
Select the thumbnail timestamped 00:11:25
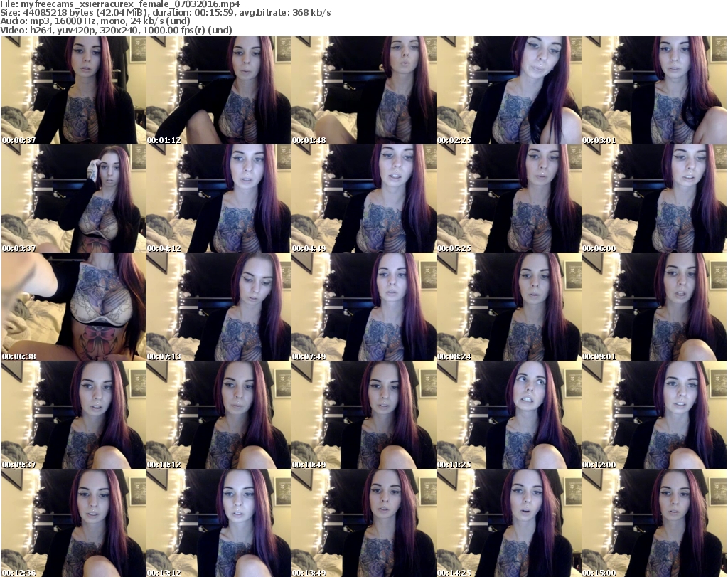coord(508,415)
